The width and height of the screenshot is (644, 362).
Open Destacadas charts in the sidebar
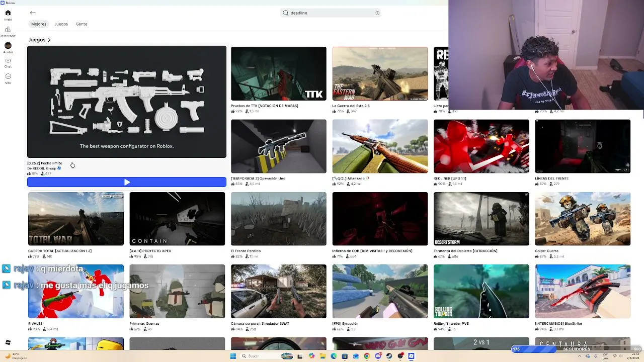[8, 32]
